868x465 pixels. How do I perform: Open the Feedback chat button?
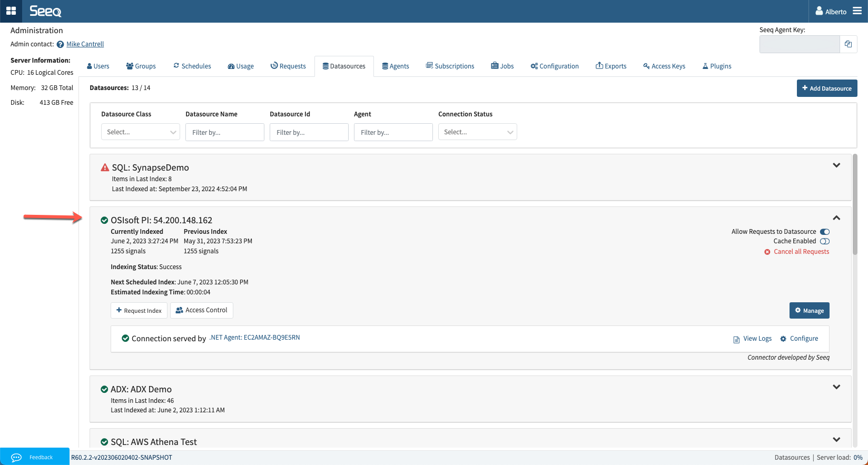point(34,457)
